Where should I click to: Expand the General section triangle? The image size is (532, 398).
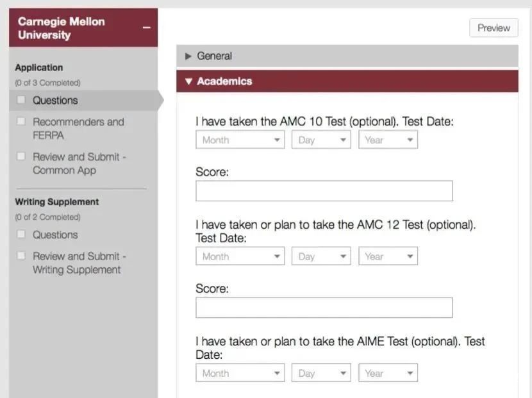pos(188,56)
